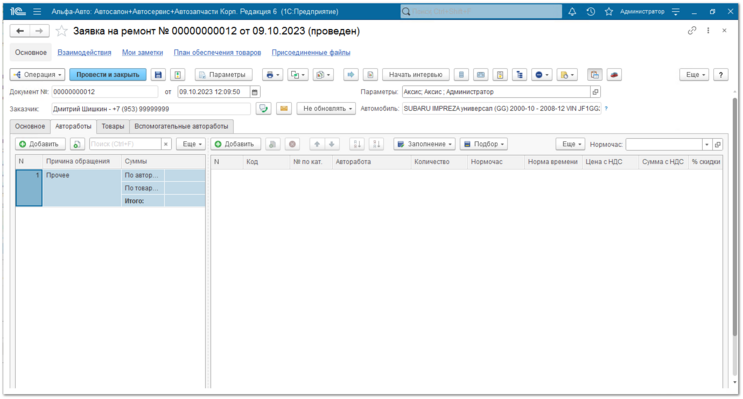This screenshot has height=399, width=743.
Task: Open Вспомогательные автоработы tab
Action: point(181,127)
